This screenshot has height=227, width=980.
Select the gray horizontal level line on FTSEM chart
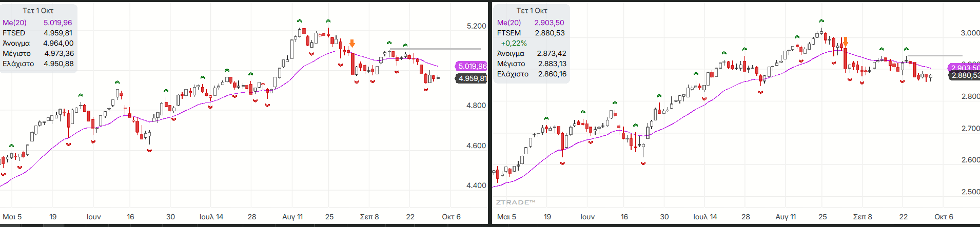coord(934,55)
